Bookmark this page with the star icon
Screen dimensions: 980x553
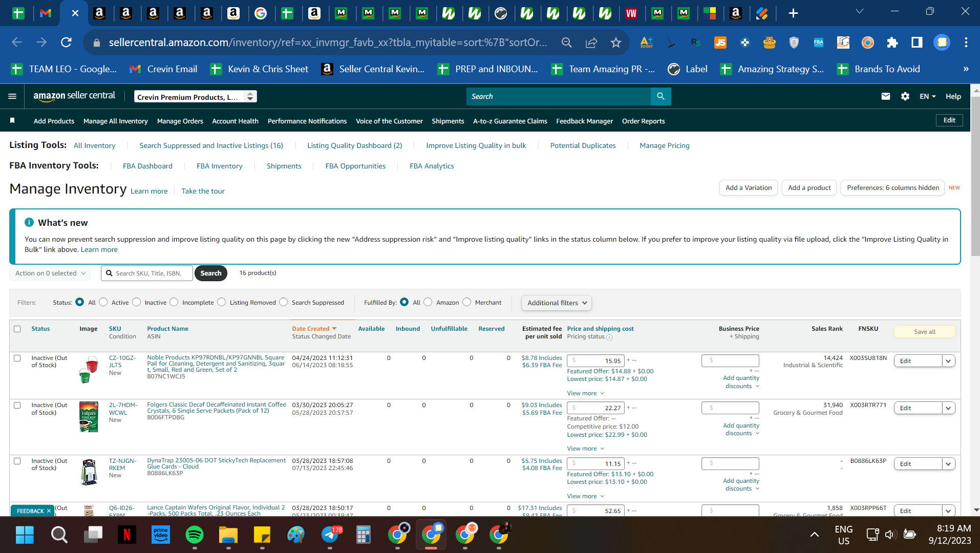point(615,42)
